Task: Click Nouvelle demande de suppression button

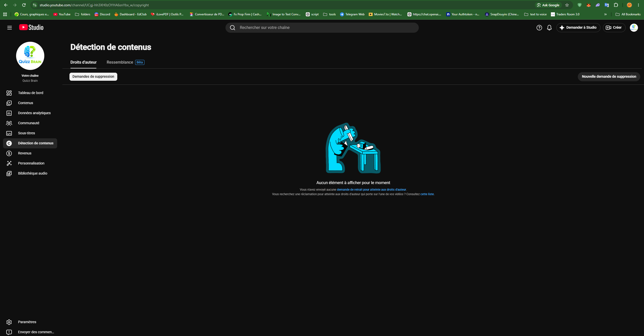Action: [x=609, y=76]
